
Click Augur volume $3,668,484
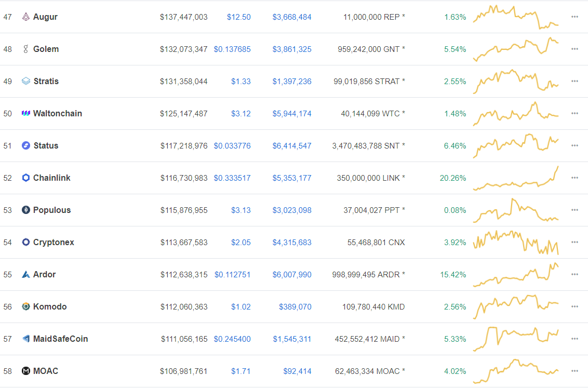coord(292,17)
